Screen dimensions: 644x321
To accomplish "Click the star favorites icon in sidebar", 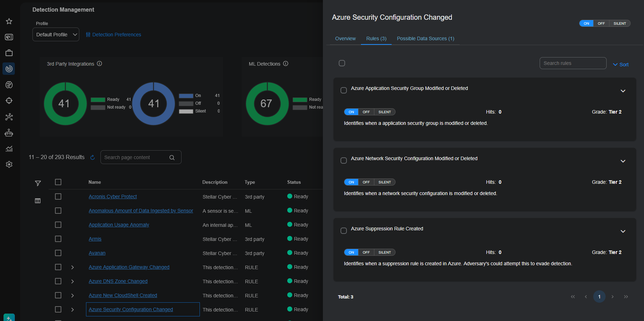I will (x=9, y=22).
